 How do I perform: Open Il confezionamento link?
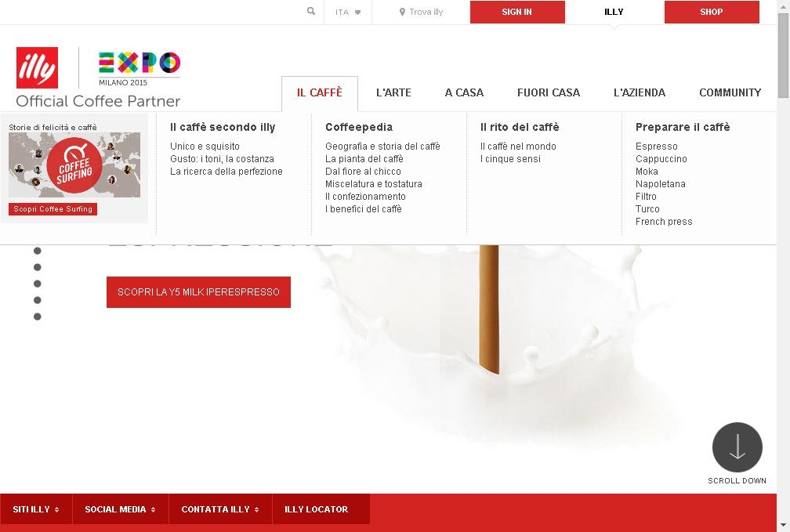click(x=365, y=197)
